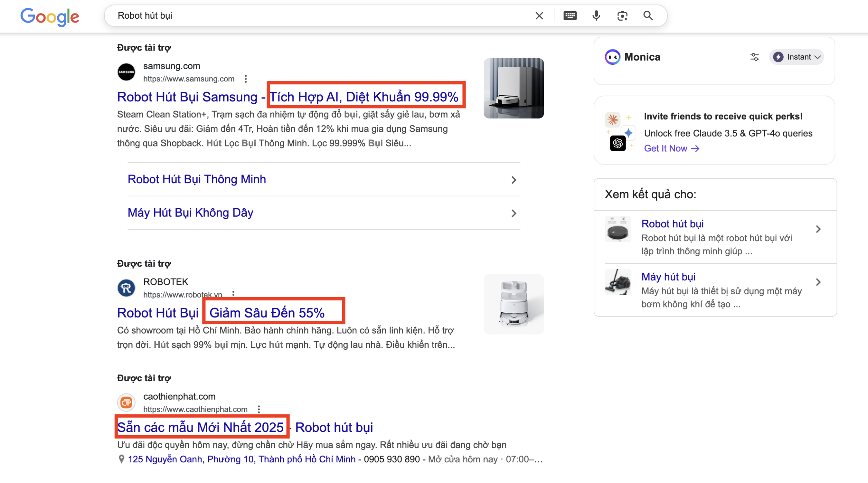Click the ROBOTEK vacuum dock thumbnail image

[x=514, y=304]
